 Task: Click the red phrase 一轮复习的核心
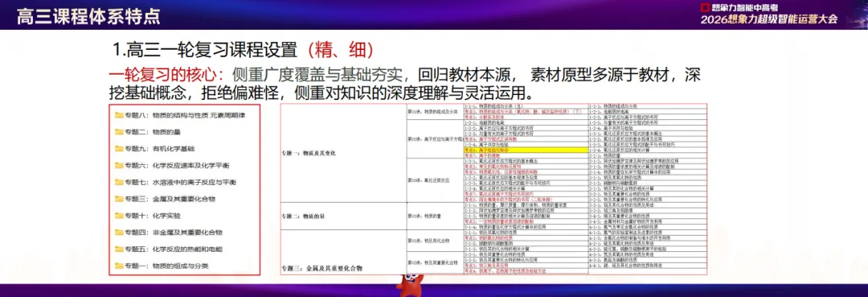[161, 74]
